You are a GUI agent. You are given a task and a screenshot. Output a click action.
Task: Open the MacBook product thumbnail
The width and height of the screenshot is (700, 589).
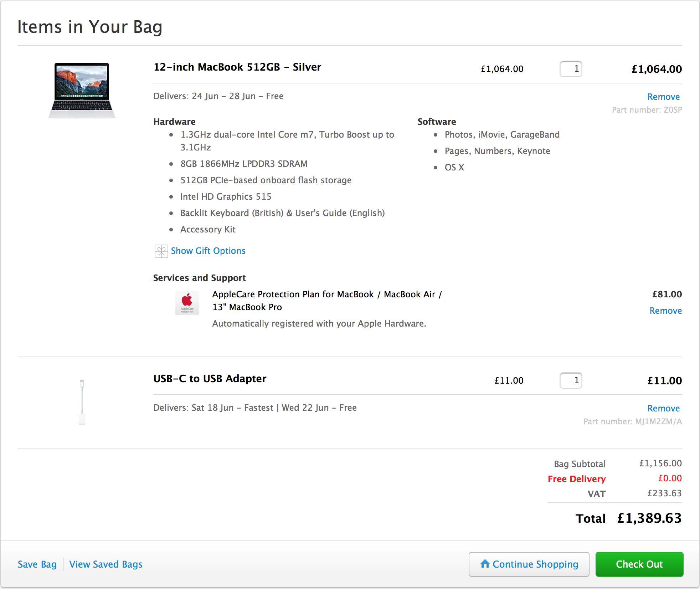(x=82, y=91)
